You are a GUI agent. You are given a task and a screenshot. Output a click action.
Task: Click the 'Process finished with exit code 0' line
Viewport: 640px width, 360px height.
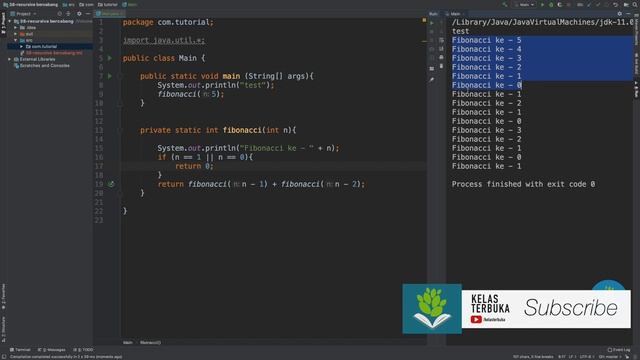pyautogui.click(x=523, y=184)
